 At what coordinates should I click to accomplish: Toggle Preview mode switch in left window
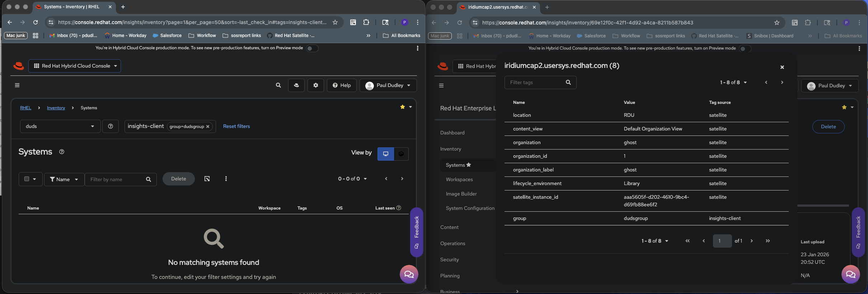pos(312,48)
